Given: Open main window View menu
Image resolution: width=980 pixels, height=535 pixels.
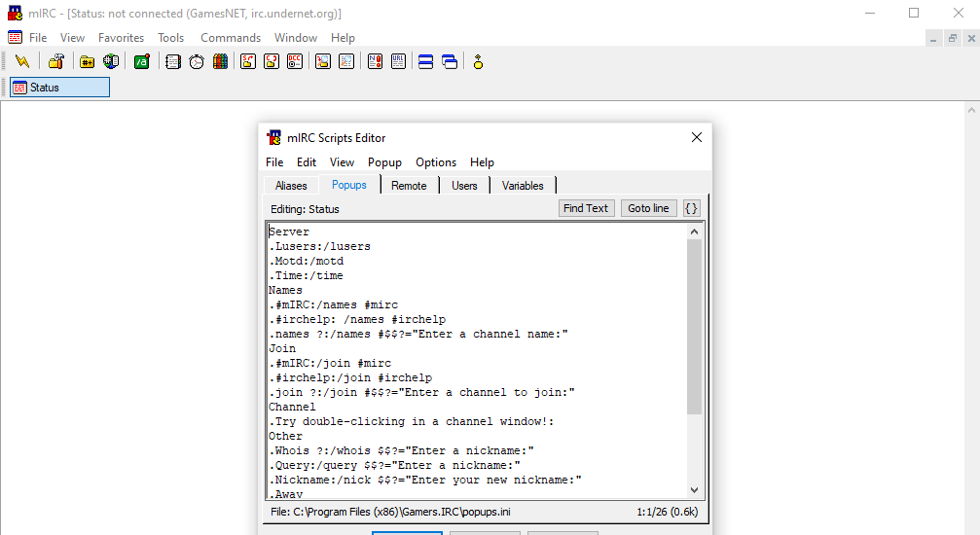Looking at the screenshot, I should [x=72, y=38].
